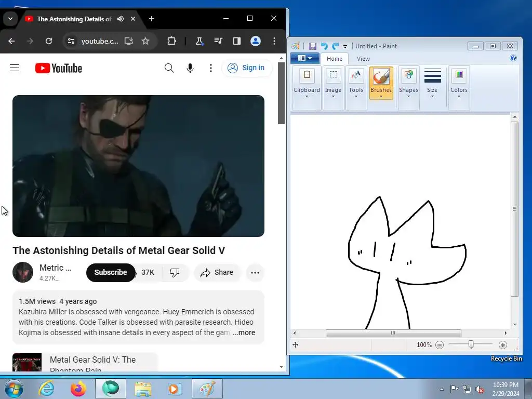Click the Redo arrow in Paint
This screenshot has height=399, width=532.
335,46
